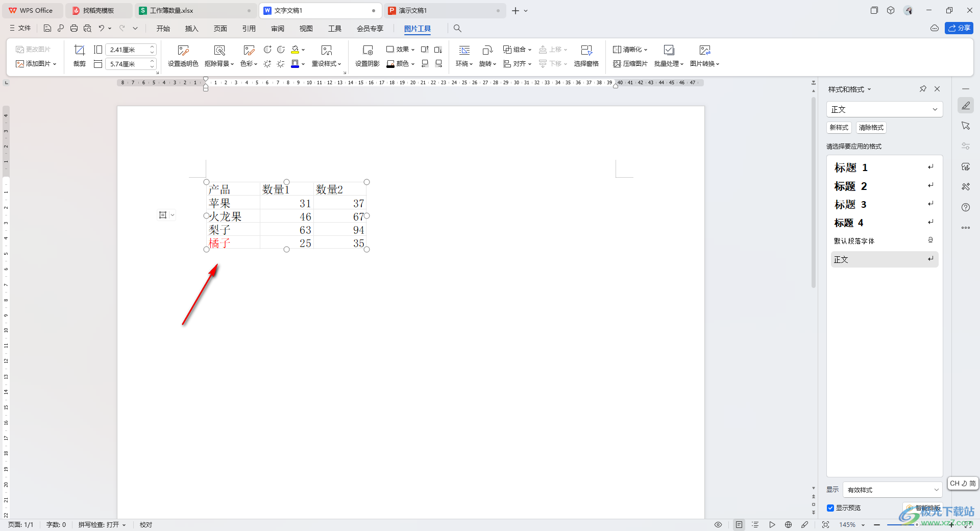Click the 清除格式 button
The image size is (980, 531).
(871, 128)
